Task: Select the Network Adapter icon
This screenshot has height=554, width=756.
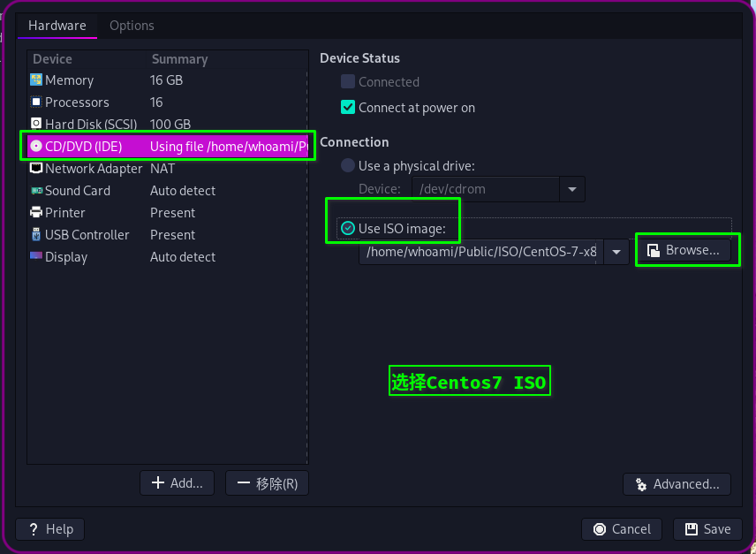Action: (36, 169)
